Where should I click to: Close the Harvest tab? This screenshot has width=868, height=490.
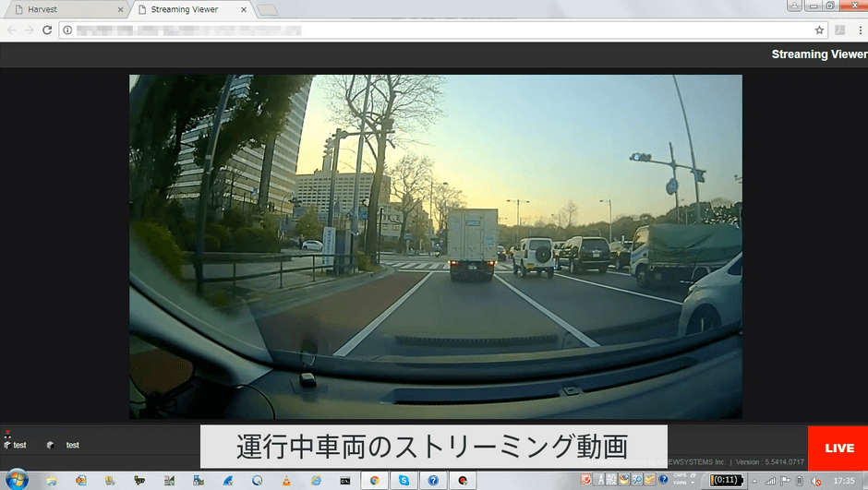click(x=121, y=9)
